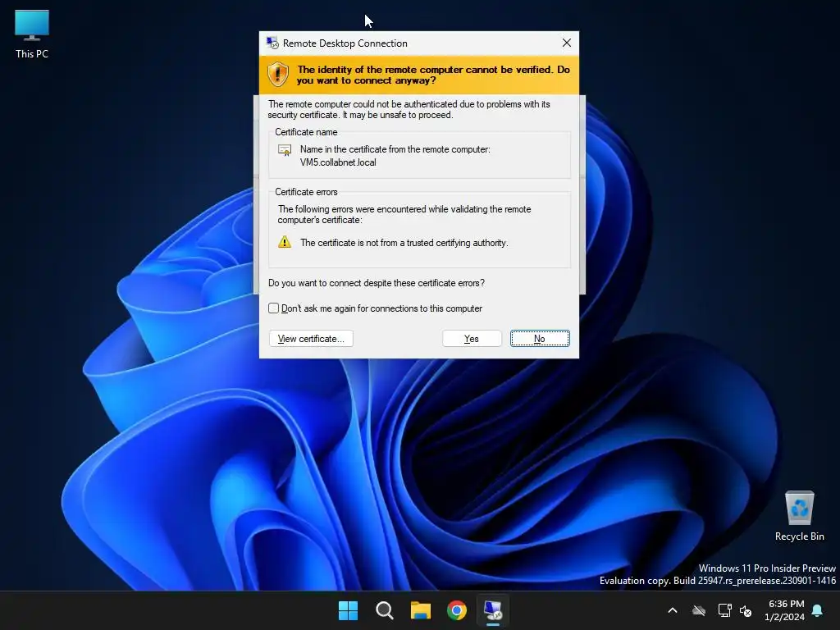Close the Remote Desktop Connection dialog
This screenshot has width=840, height=630.
566,43
